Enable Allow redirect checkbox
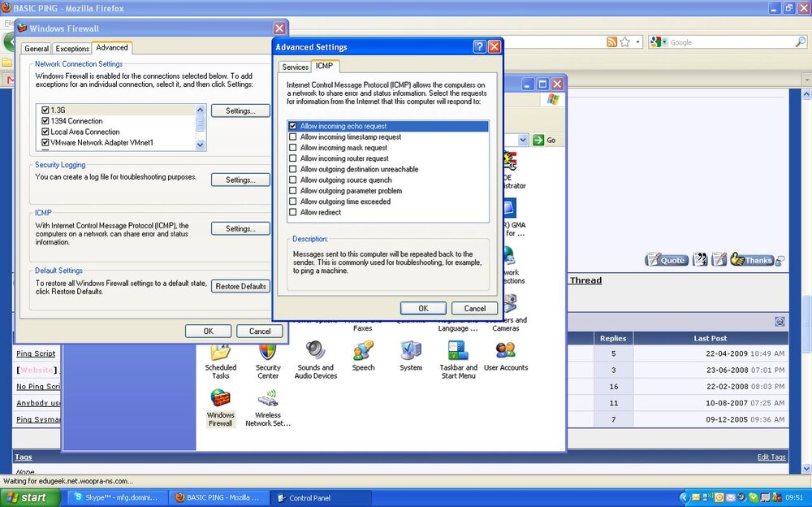The image size is (812, 507). [293, 212]
